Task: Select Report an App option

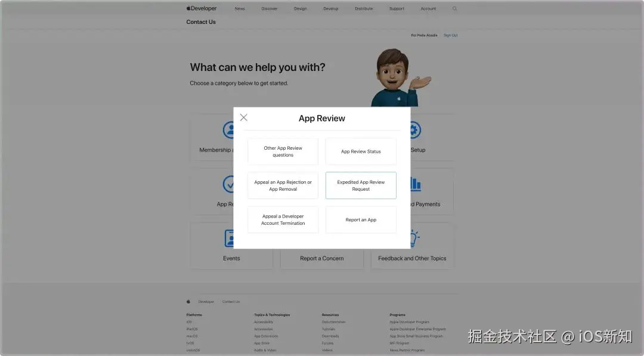Action: [361, 219]
